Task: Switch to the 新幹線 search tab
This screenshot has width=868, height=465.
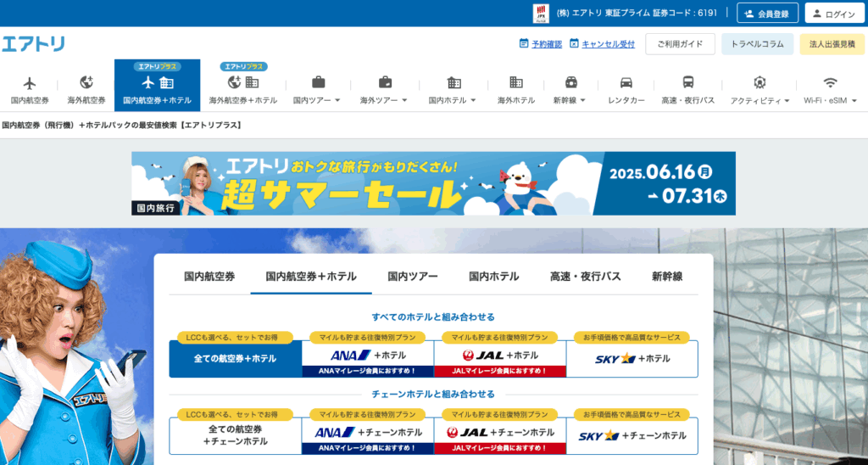Action: (667, 276)
